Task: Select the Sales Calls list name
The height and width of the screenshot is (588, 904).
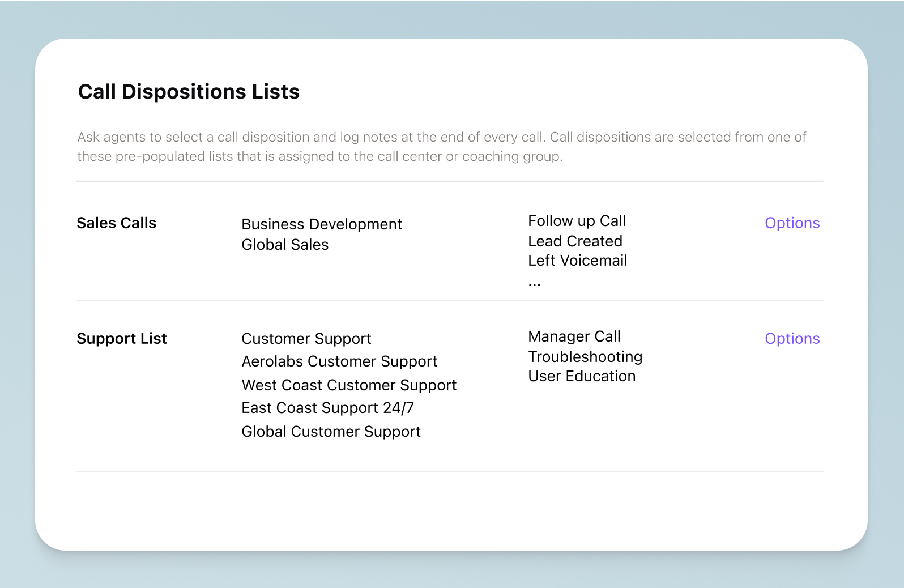Action: (x=116, y=223)
